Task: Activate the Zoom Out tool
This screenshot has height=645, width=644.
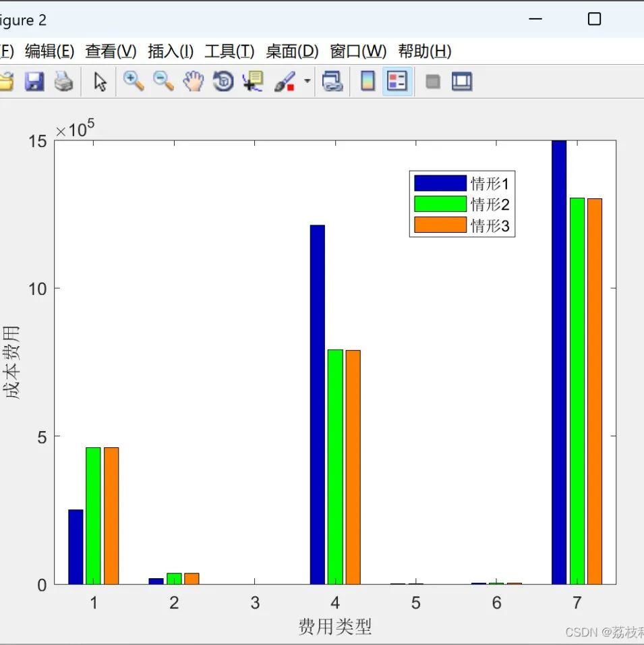Action: pos(163,81)
